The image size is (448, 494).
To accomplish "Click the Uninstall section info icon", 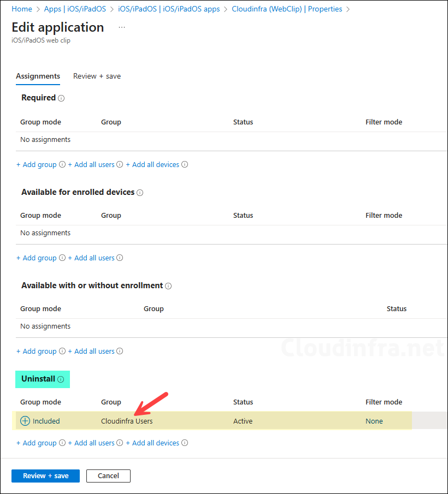I will (x=60, y=379).
